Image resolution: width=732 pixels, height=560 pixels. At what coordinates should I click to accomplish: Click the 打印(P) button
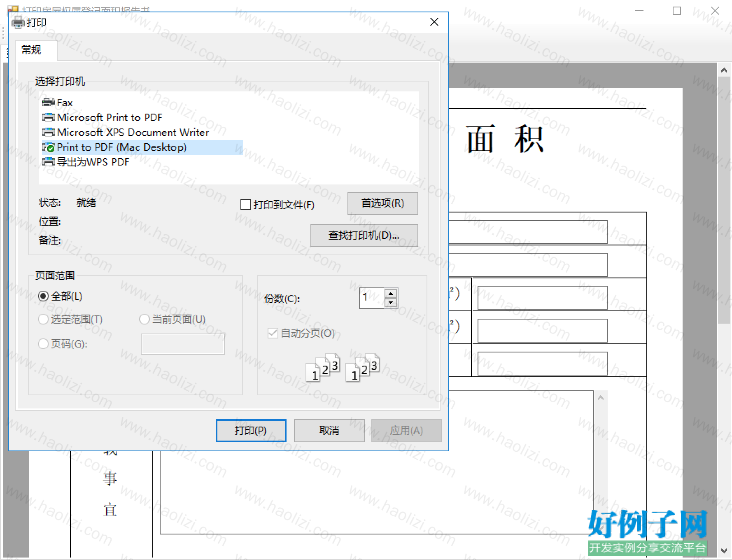click(x=251, y=430)
